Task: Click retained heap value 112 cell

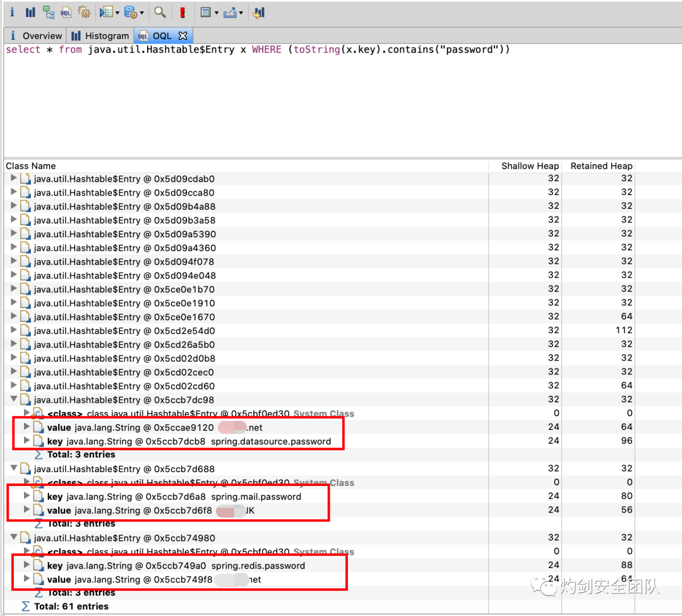Action: point(624,330)
